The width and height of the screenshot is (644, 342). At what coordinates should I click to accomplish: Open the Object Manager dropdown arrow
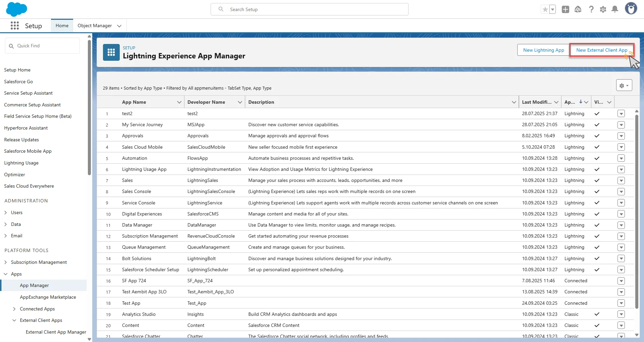[x=119, y=26]
